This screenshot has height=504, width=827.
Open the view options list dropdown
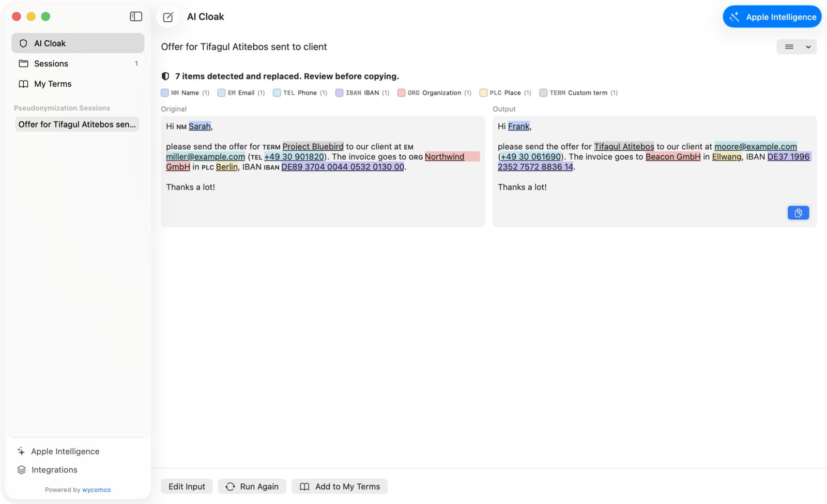click(x=797, y=47)
